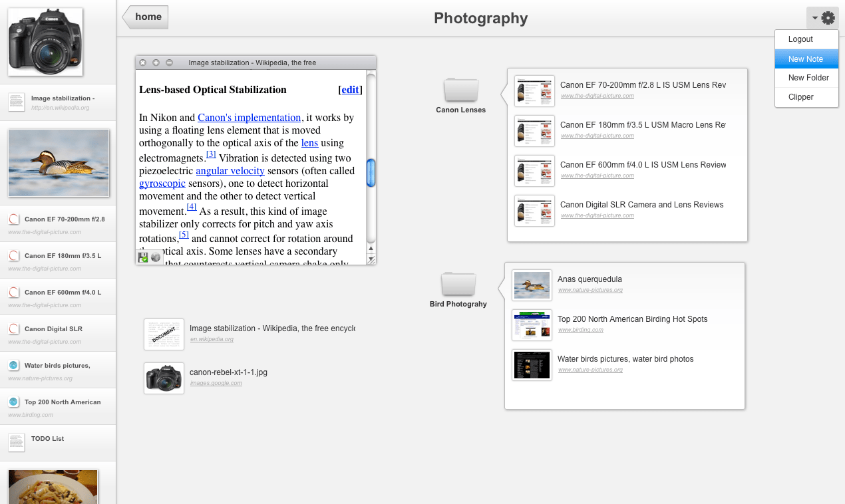Image resolution: width=845 pixels, height=504 pixels.
Task: Click the food photo thumbnail in the sidebar
Action: [x=53, y=487]
